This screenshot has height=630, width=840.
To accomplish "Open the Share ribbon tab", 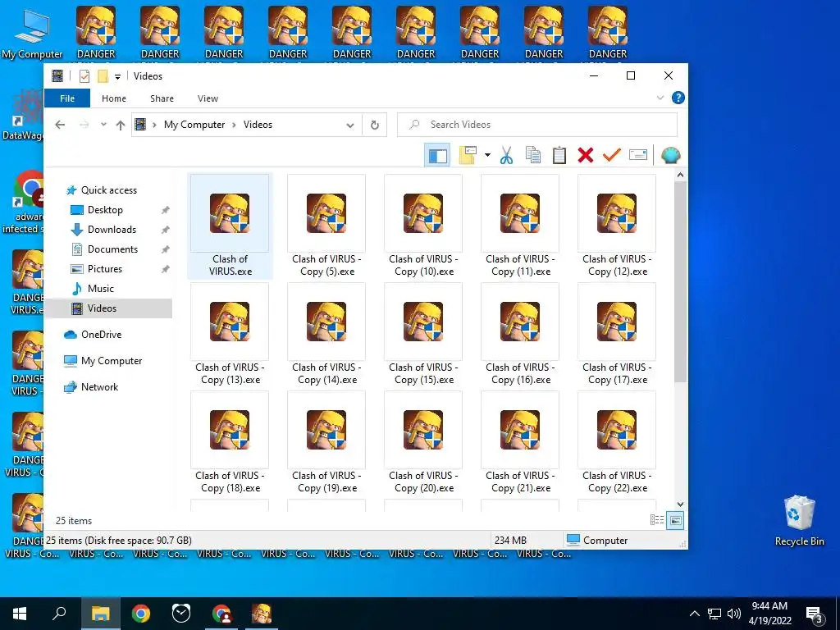I will [162, 98].
